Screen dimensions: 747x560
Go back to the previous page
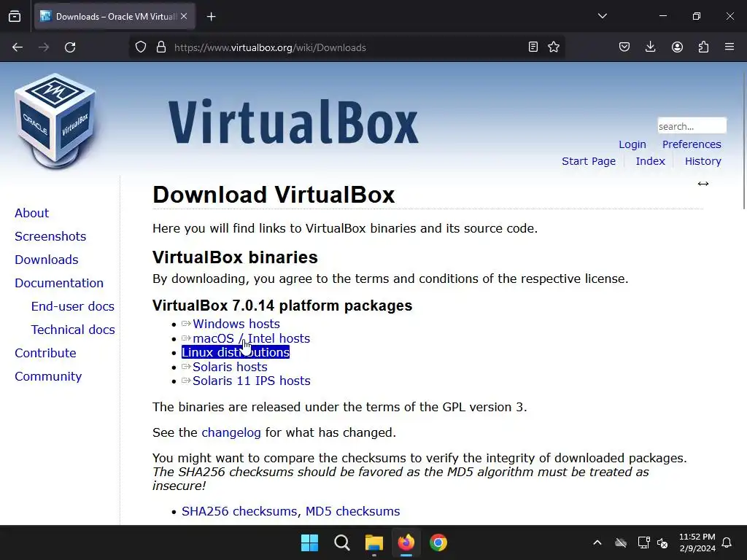pos(18,47)
